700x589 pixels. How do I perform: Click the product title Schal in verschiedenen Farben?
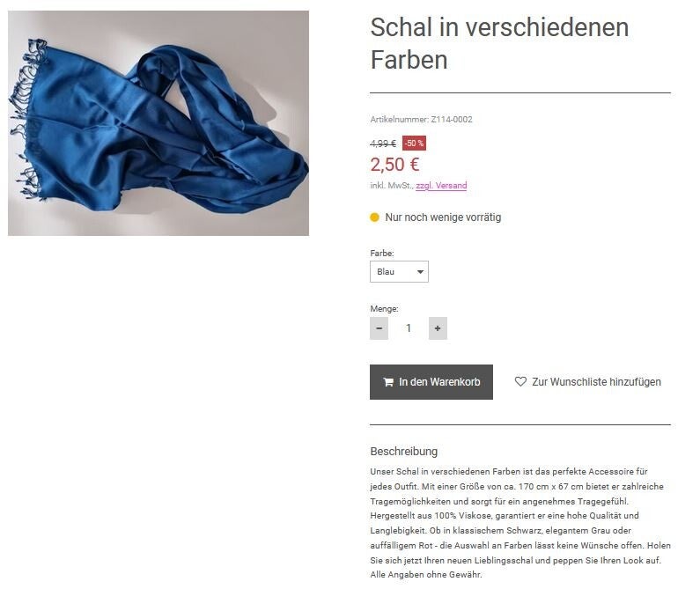click(499, 43)
